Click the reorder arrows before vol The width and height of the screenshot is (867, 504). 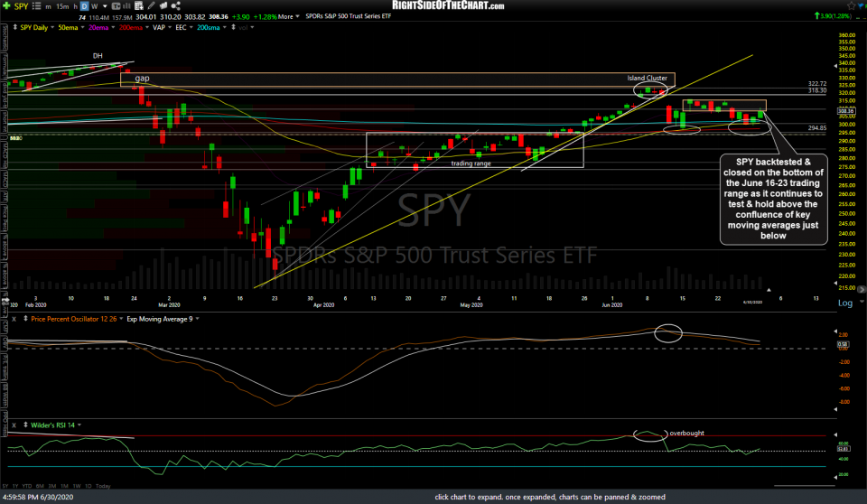pyautogui.click(x=233, y=27)
